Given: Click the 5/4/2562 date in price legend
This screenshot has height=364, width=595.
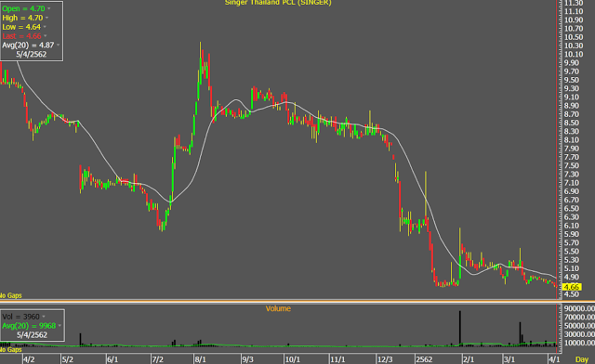Looking at the screenshot, I should click(31, 54).
